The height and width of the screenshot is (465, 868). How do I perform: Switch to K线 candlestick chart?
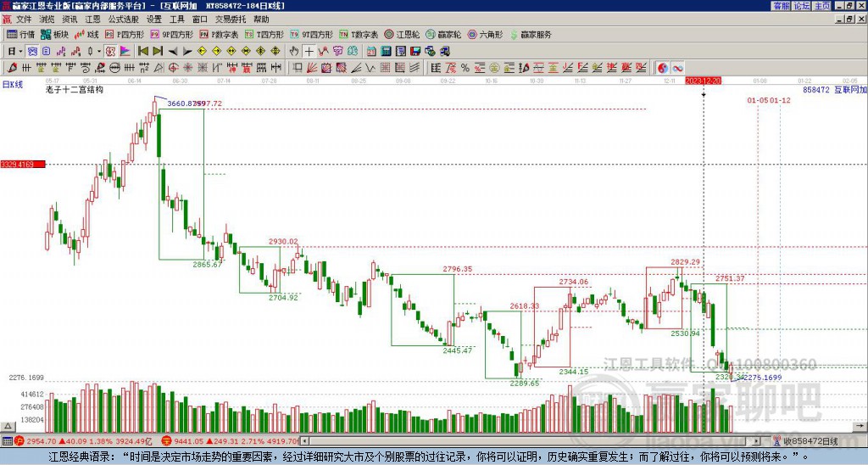coord(86,35)
